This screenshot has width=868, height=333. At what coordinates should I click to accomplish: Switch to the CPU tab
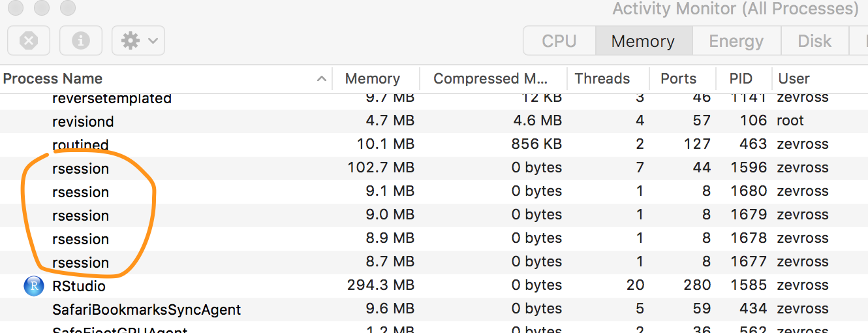coord(559,41)
